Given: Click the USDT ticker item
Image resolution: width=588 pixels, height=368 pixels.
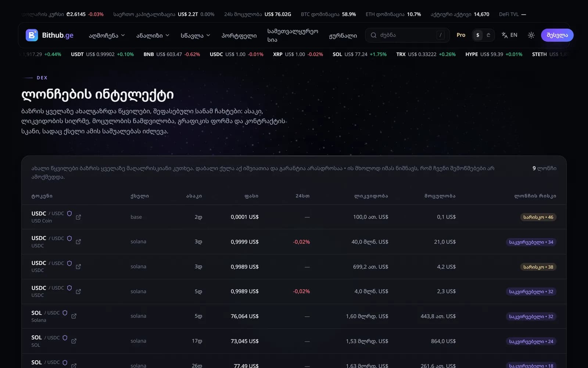Looking at the screenshot, I should point(102,54).
